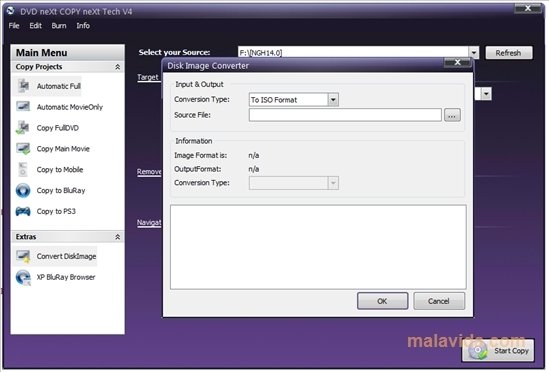
Task: Close the Disk Image Converter dialog
Action: (x=457, y=63)
